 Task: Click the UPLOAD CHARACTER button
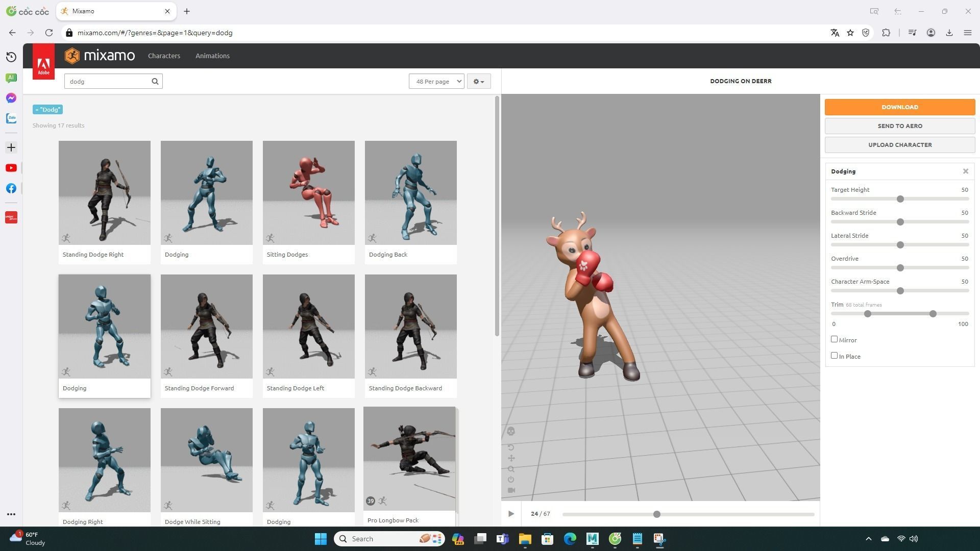click(900, 145)
